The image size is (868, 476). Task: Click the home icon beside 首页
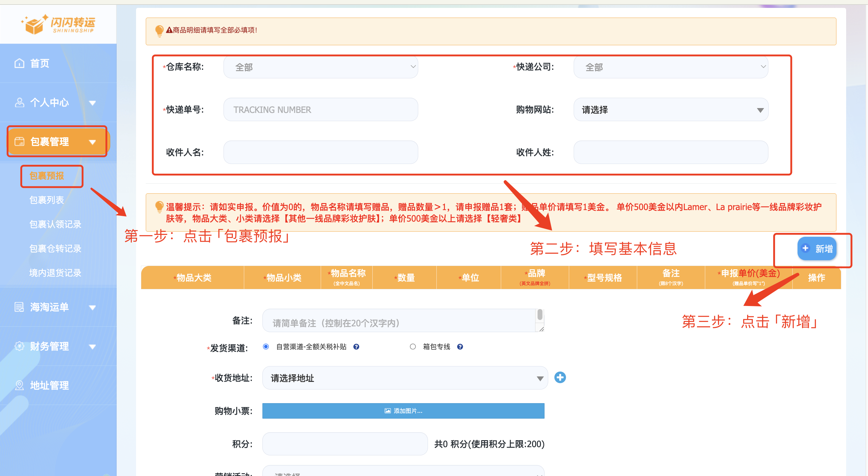click(x=19, y=63)
